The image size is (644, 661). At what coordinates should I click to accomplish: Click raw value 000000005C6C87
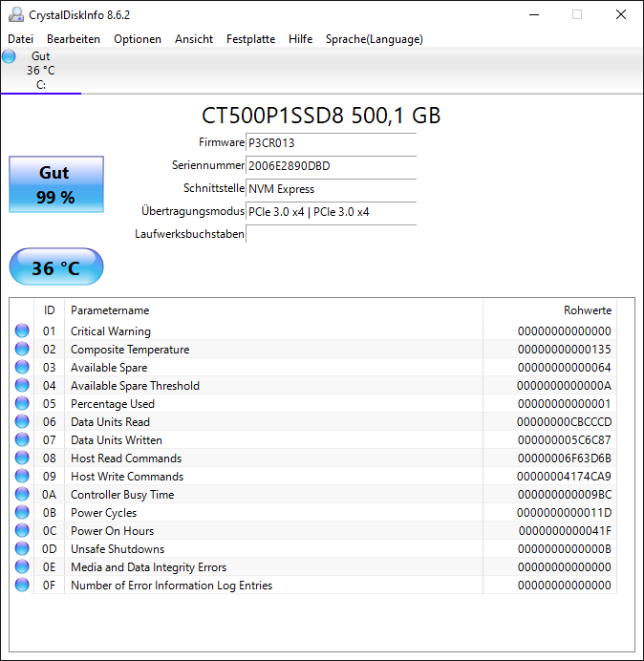coord(565,440)
